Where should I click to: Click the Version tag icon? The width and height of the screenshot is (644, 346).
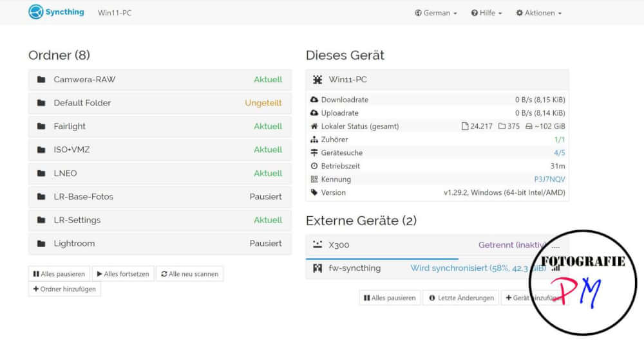click(314, 192)
